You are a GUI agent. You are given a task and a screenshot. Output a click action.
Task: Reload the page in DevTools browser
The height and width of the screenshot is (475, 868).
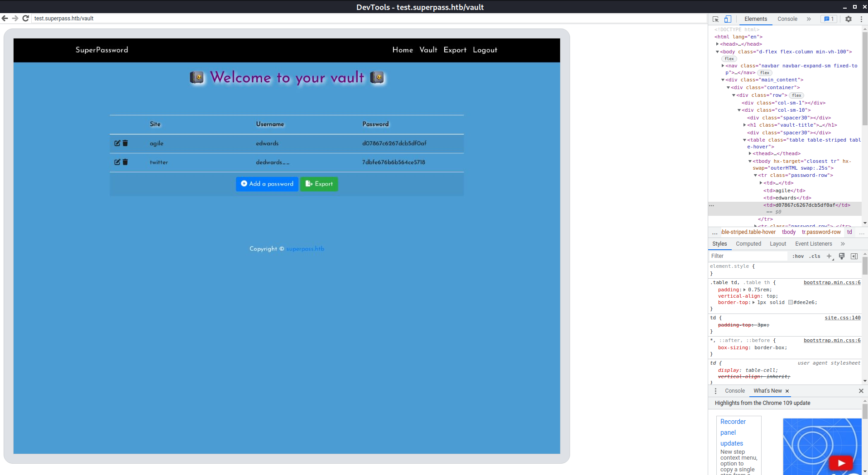(26, 19)
